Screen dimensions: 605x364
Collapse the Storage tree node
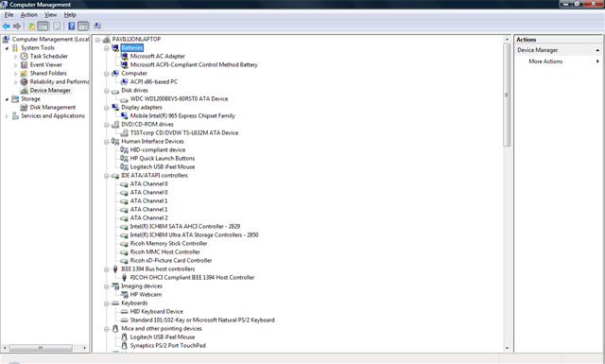click(x=7, y=99)
